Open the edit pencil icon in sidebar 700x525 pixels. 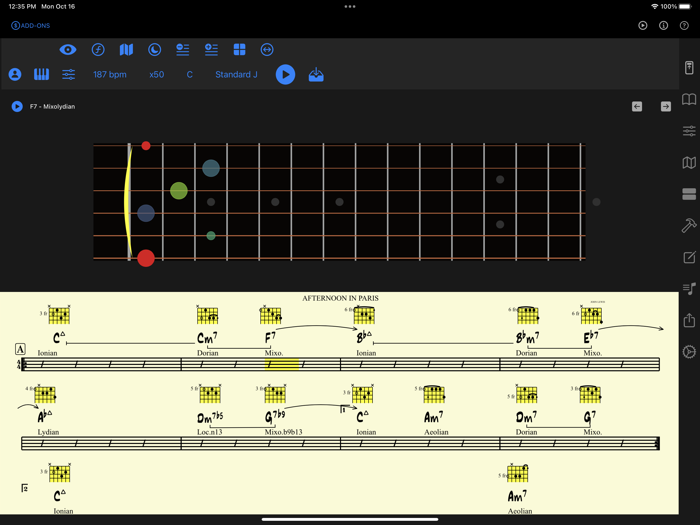[689, 257]
